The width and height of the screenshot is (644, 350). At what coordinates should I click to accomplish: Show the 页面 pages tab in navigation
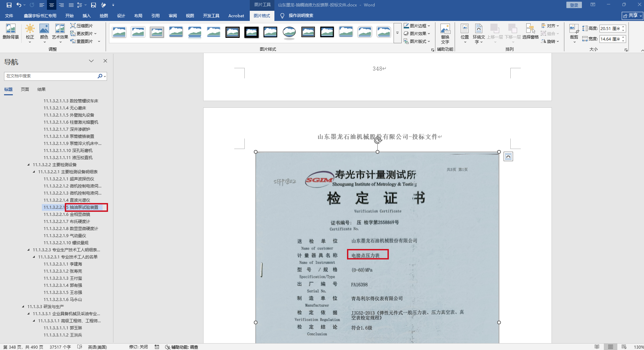coord(25,90)
